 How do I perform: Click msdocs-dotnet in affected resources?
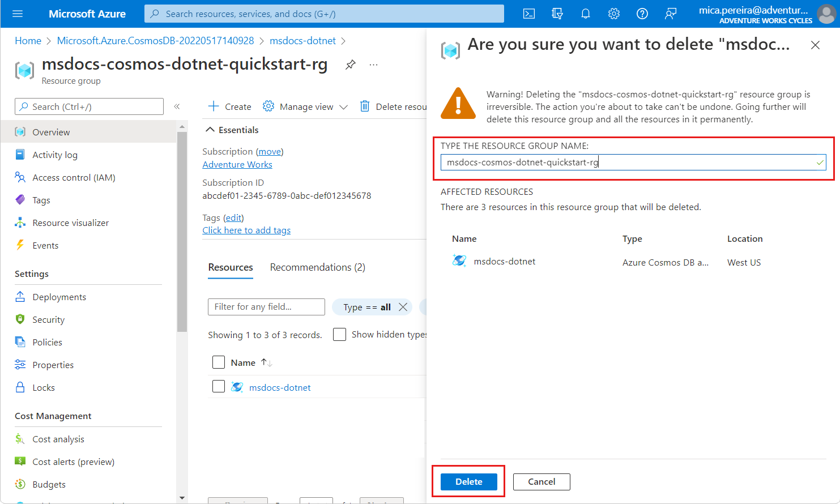tap(504, 261)
